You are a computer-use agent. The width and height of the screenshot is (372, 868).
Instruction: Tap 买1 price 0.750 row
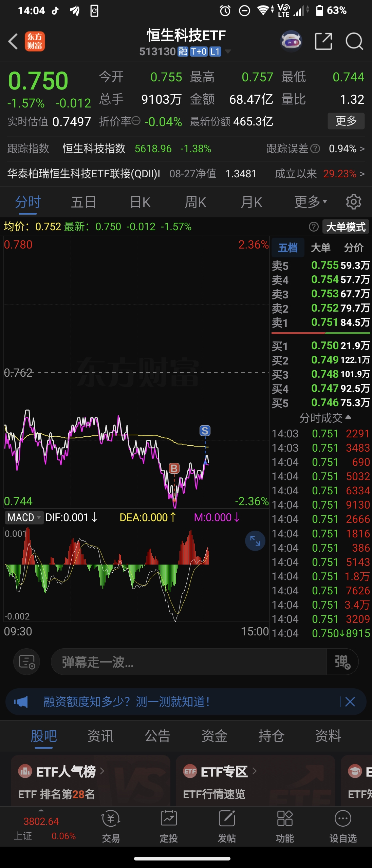(x=321, y=346)
